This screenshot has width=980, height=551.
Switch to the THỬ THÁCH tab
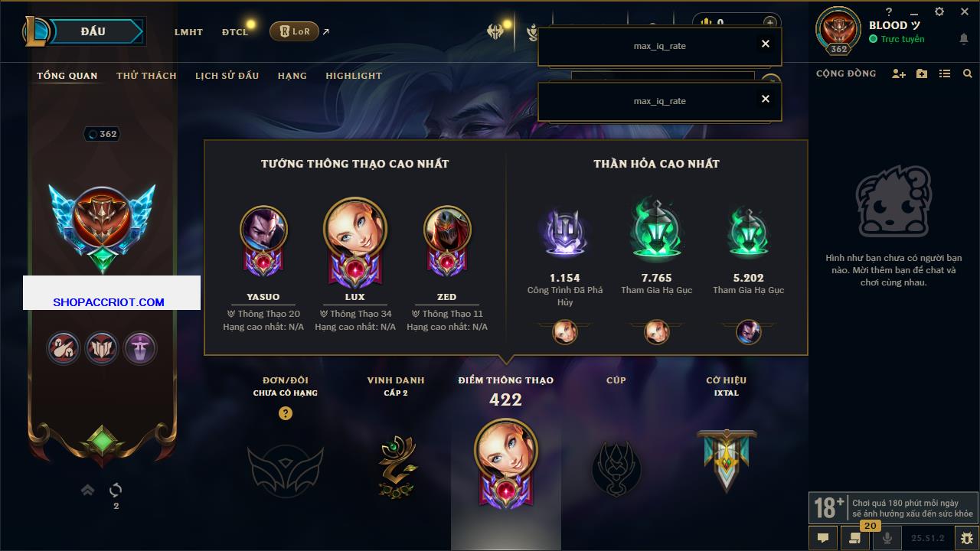tap(146, 76)
